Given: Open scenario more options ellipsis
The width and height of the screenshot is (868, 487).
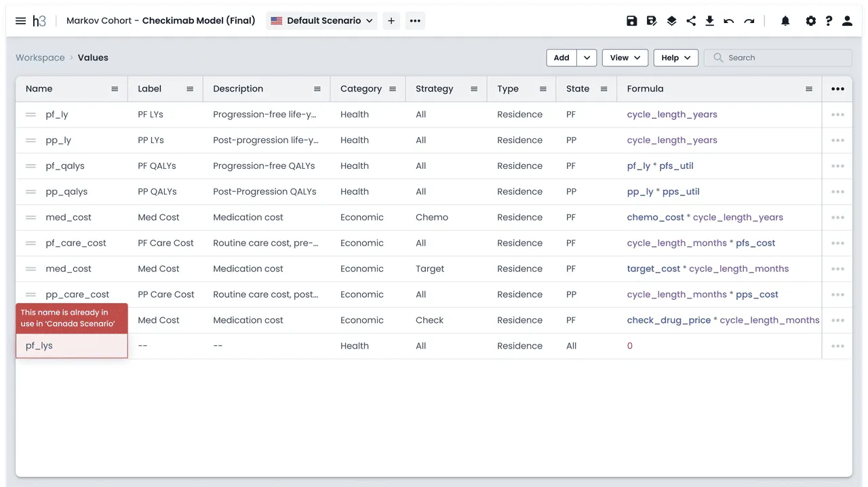Looking at the screenshot, I should 415,21.
